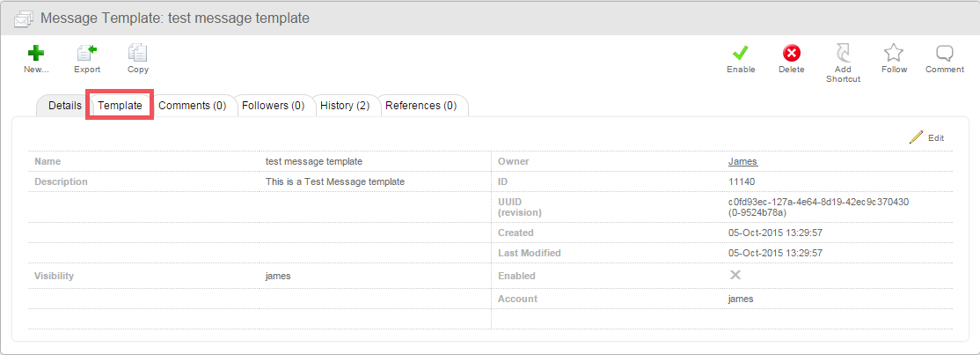Open the Template tab

click(120, 106)
